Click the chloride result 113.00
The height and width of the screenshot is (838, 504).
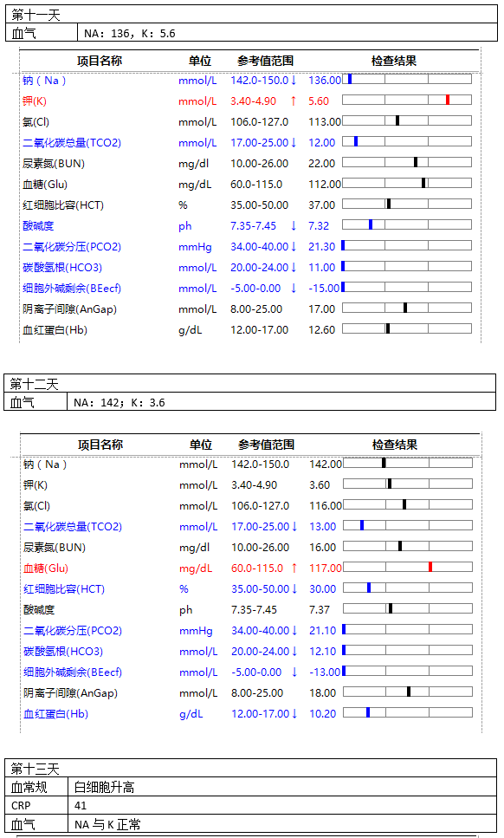(325, 122)
